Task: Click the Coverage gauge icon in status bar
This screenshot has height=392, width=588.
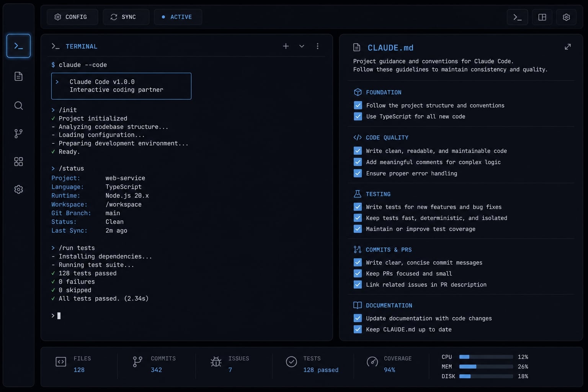Action: click(x=372, y=362)
